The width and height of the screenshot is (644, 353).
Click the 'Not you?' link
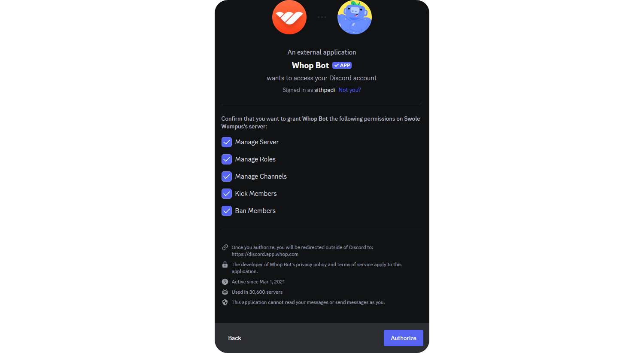349,90
